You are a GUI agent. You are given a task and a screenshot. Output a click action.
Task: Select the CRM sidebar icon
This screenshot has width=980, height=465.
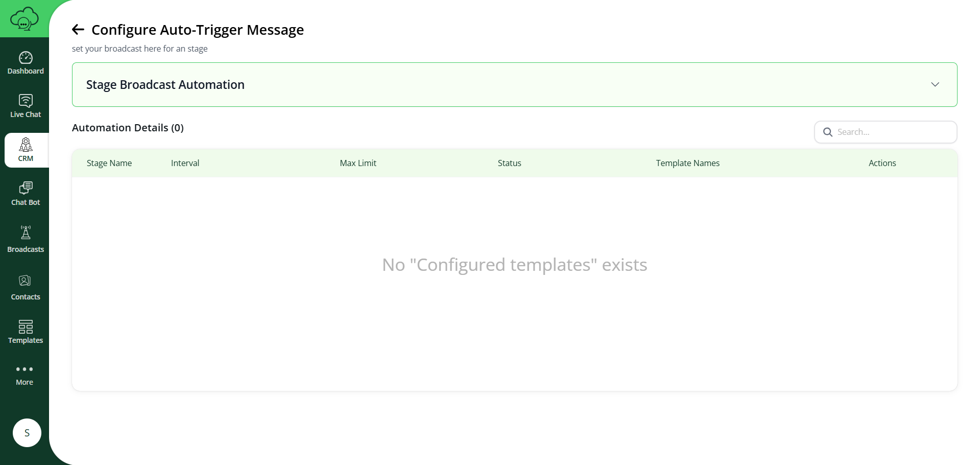[26, 145]
